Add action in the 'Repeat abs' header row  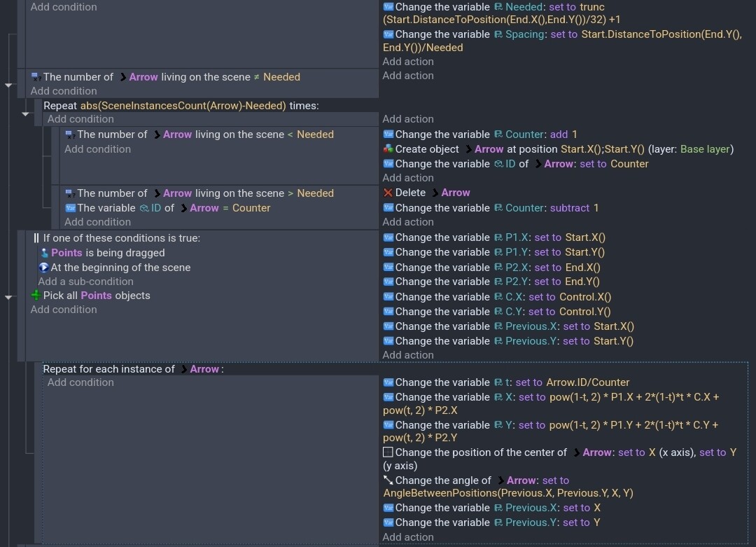pos(408,118)
